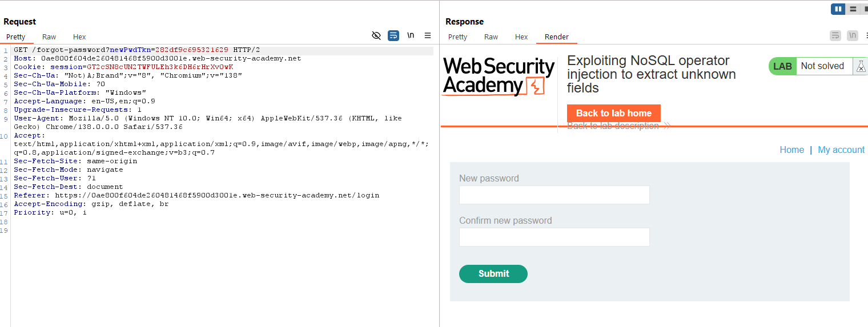Screen dimensions: 868x327
Task: Click the New password input field
Action: point(554,195)
